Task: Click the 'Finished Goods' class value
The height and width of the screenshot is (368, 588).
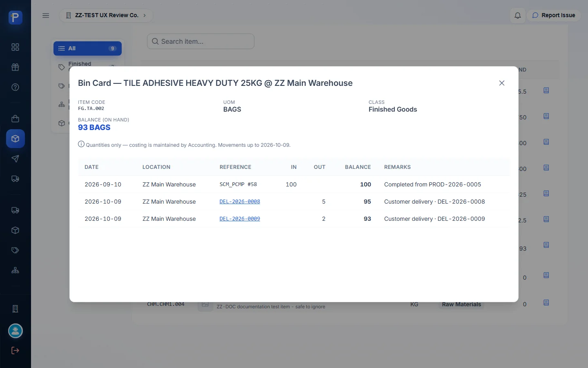Action: click(393, 110)
